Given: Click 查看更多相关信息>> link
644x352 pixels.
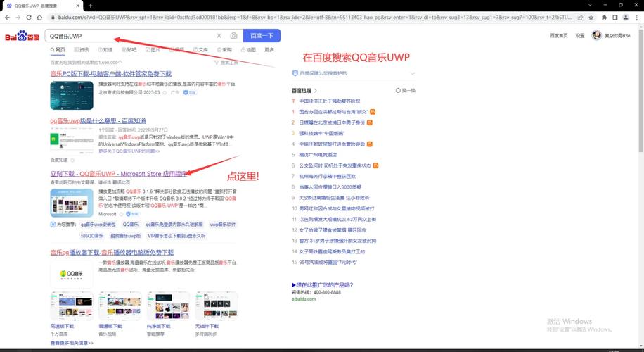Looking at the screenshot, I should [x=72, y=343].
